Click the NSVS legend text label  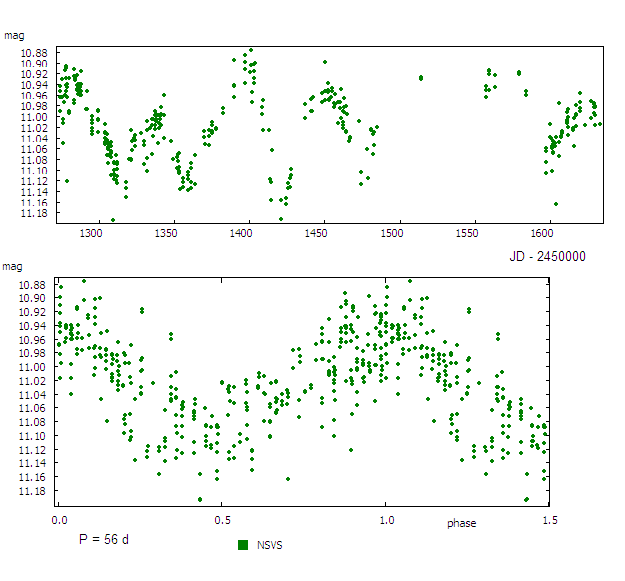click(x=270, y=545)
